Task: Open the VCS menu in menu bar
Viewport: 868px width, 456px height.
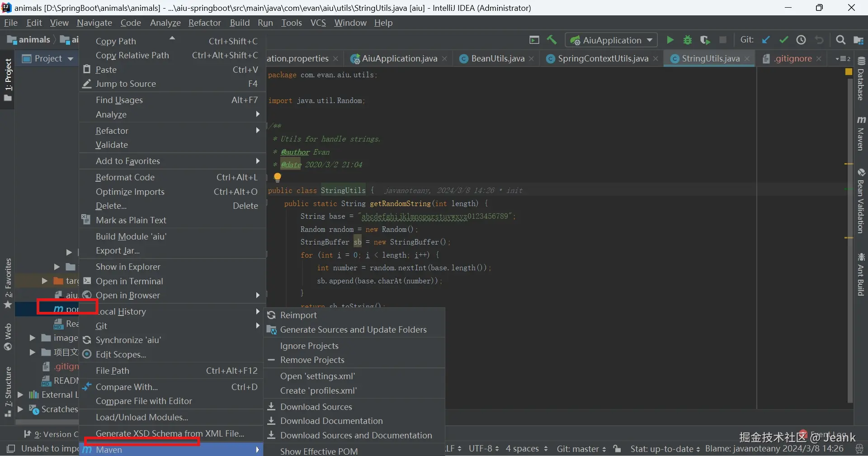Action: (x=318, y=23)
